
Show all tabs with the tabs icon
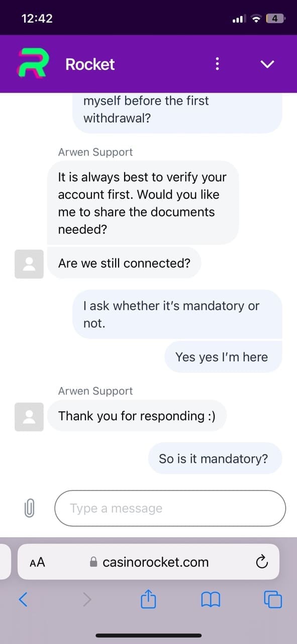tap(273, 599)
